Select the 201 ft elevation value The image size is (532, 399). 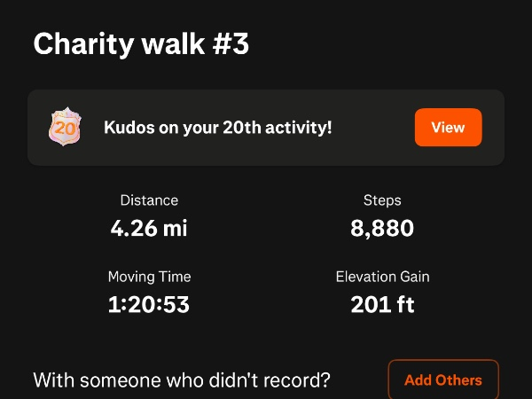pos(382,305)
